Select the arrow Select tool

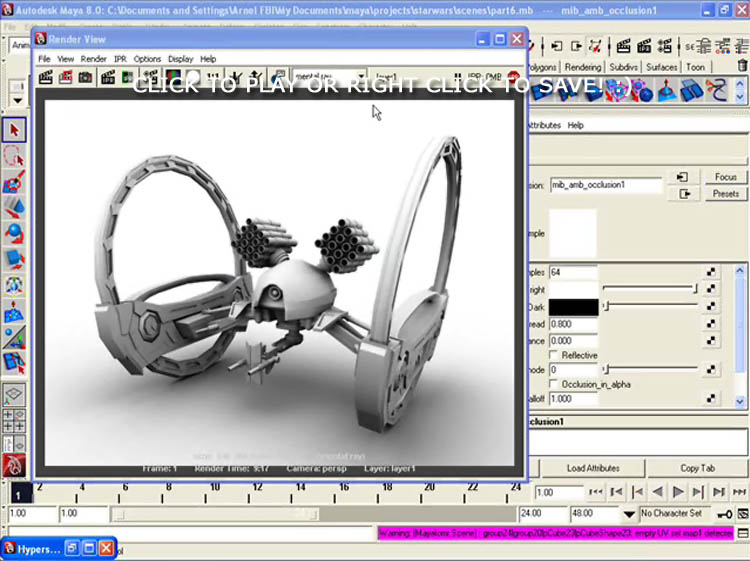point(13,131)
